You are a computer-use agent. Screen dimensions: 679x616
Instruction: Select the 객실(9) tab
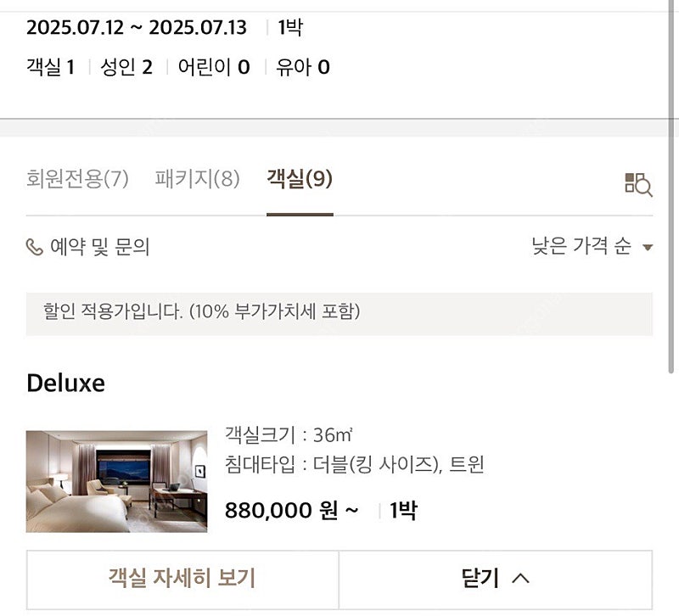(x=300, y=178)
